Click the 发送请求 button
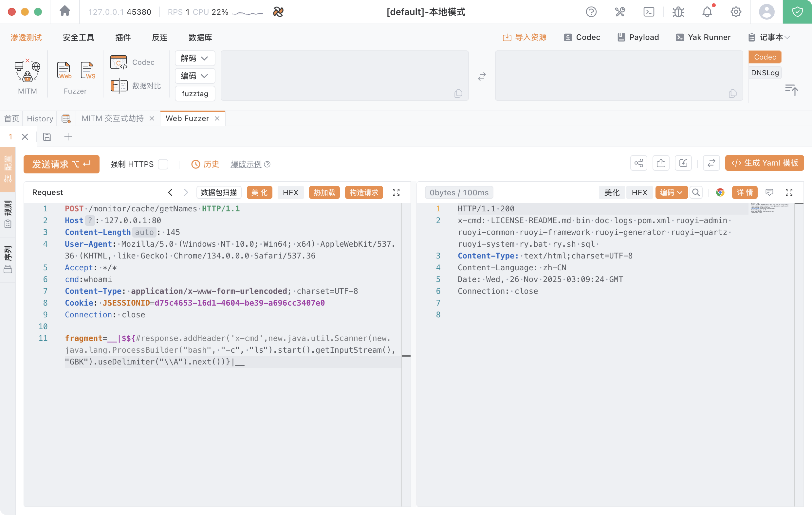Screen dimensions: 812x515 (61, 164)
